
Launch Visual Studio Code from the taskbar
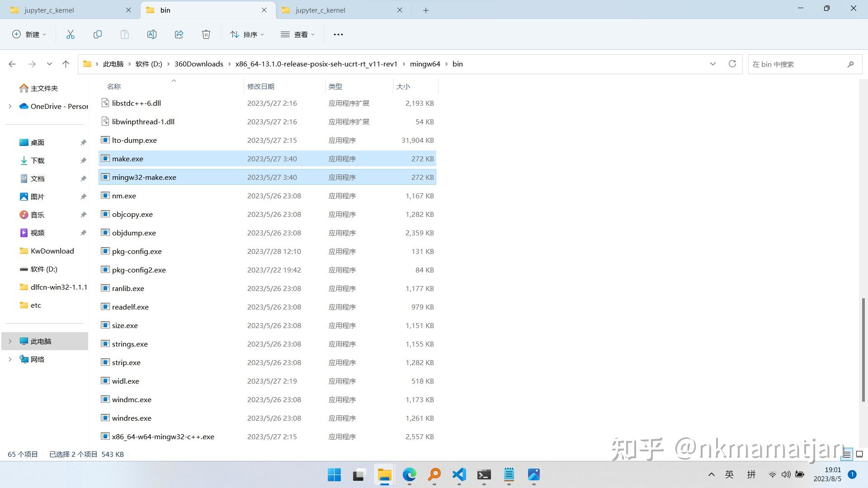coord(459,475)
